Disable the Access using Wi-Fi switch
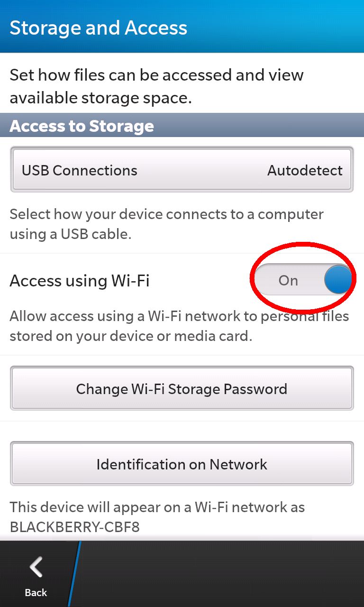Viewport: 364px width, 607px height. 304,280
